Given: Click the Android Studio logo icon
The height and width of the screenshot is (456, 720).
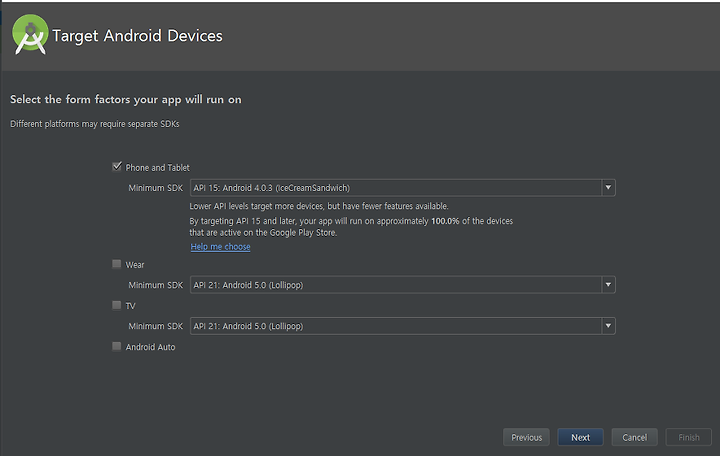Looking at the screenshot, I should [x=30, y=35].
